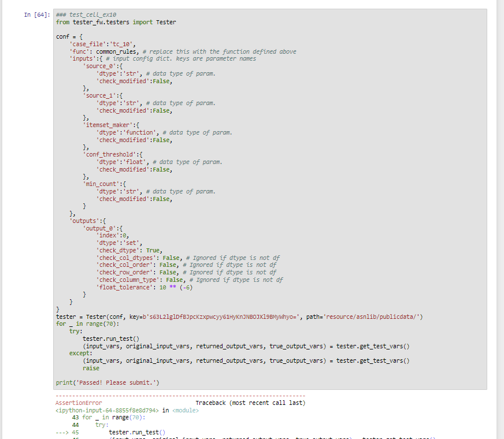Click the 'conf = {' line

click(x=69, y=37)
